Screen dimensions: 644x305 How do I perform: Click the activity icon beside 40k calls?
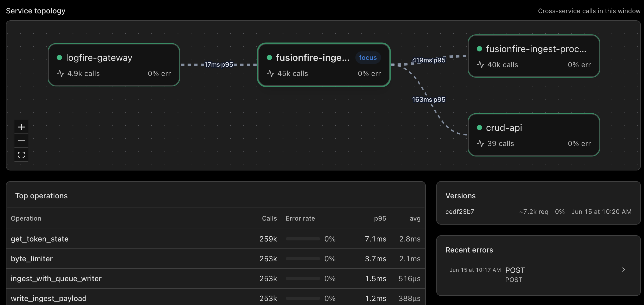pos(481,65)
